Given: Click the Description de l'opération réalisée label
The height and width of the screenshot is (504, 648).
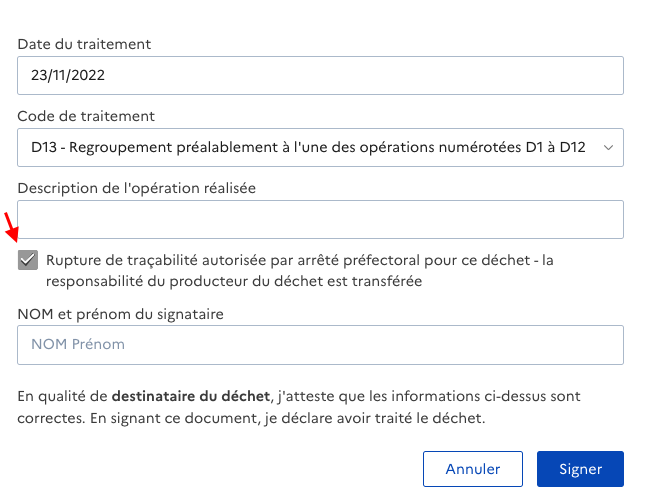Looking at the screenshot, I should [x=137, y=187].
